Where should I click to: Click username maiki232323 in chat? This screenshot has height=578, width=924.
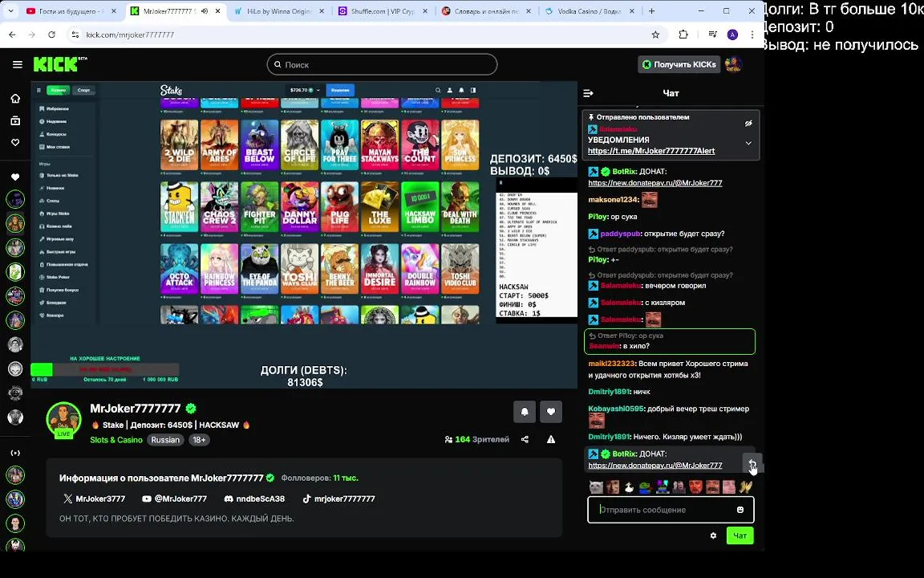[x=611, y=364]
